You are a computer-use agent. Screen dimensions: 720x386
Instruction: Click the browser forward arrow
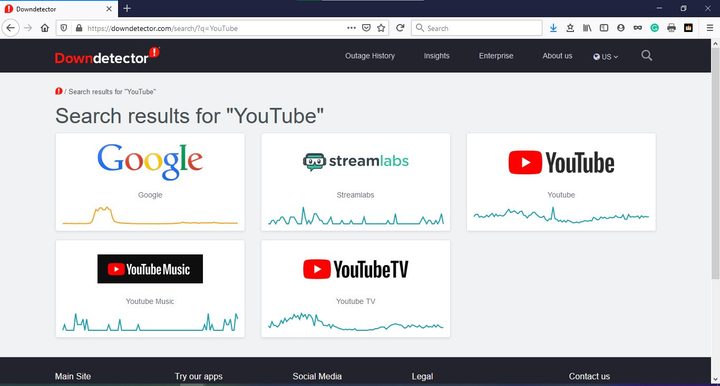tap(28, 28)
